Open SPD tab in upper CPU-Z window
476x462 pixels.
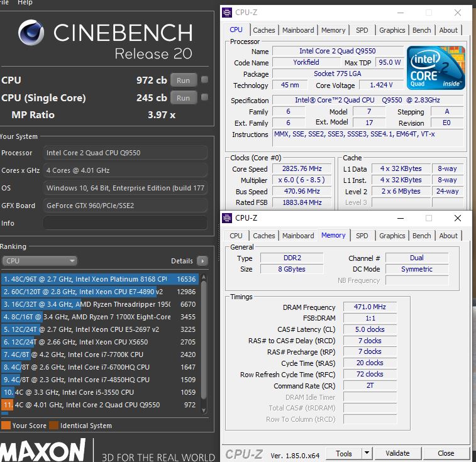coord(362,30)
